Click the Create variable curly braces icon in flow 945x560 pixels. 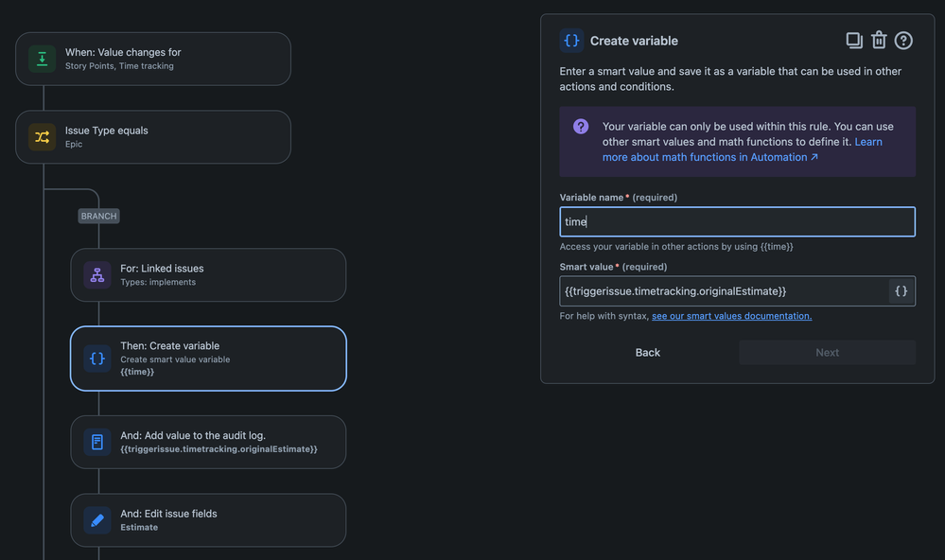tap(97, 359)
